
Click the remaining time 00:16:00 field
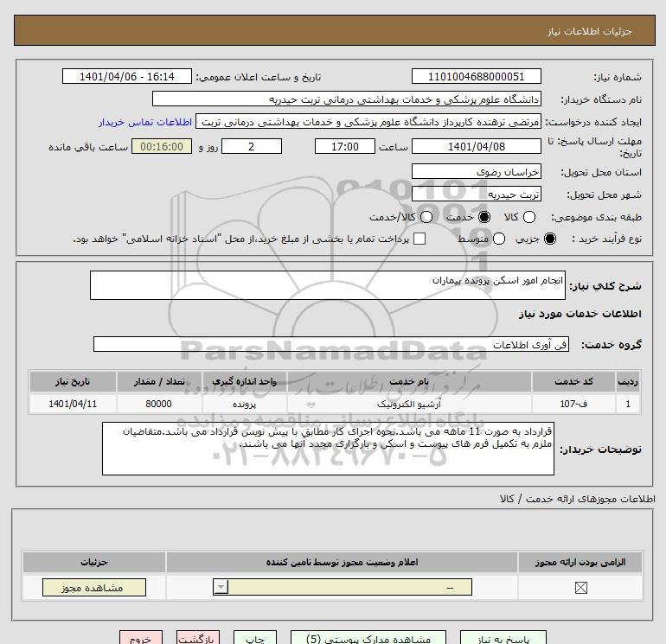pyautogui.click(x=162, y=147)
